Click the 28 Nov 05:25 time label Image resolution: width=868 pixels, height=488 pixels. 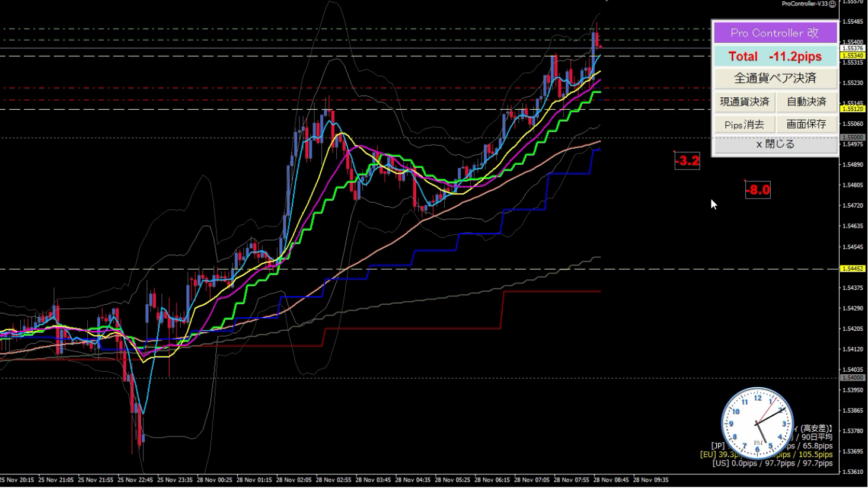pos(452,480)
